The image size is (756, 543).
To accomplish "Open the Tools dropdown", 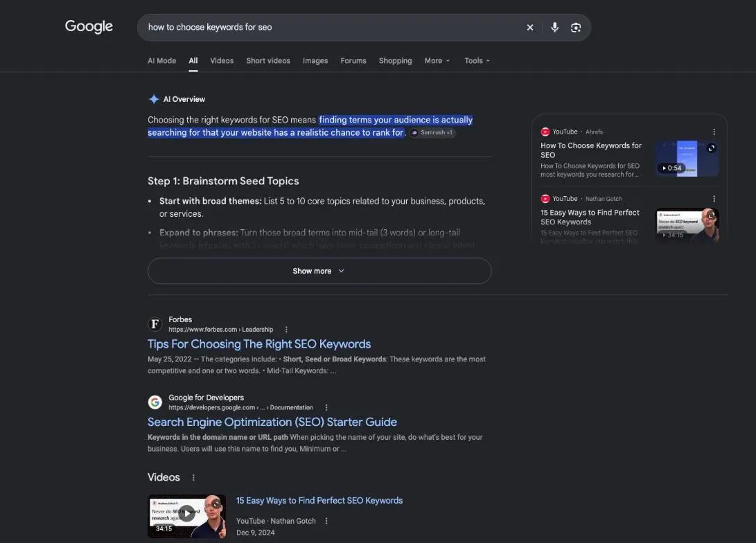I will 477,61.
